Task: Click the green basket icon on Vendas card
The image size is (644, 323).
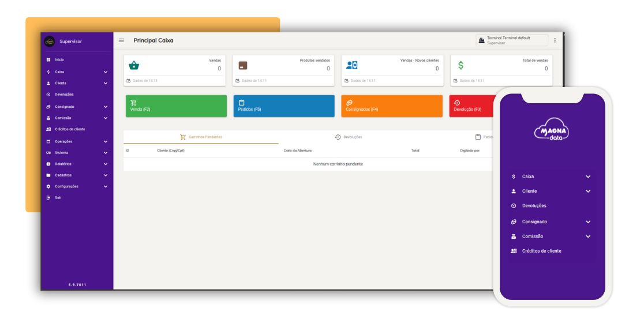Action: (x=134, y=65)
